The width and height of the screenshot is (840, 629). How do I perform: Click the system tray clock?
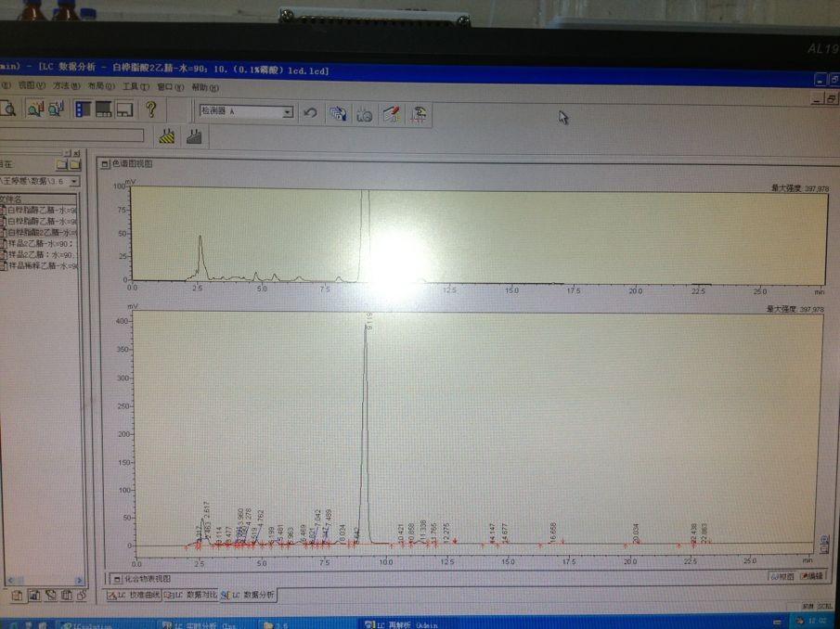(x=816, y=621)
